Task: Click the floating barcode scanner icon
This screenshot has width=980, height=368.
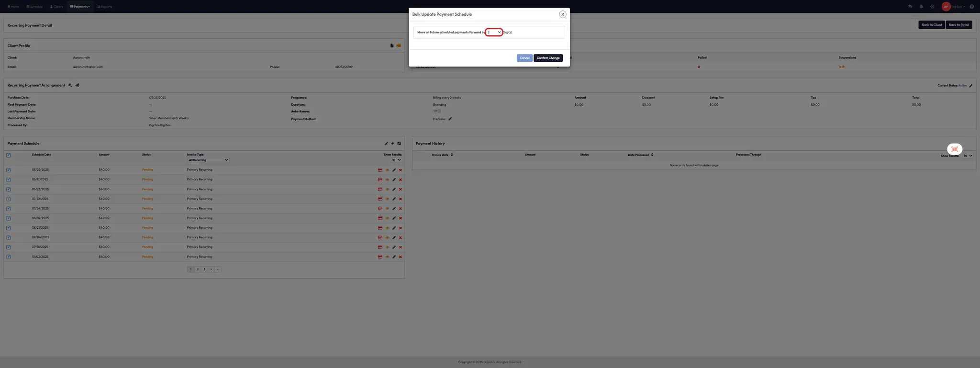Action: coord(954,149)
